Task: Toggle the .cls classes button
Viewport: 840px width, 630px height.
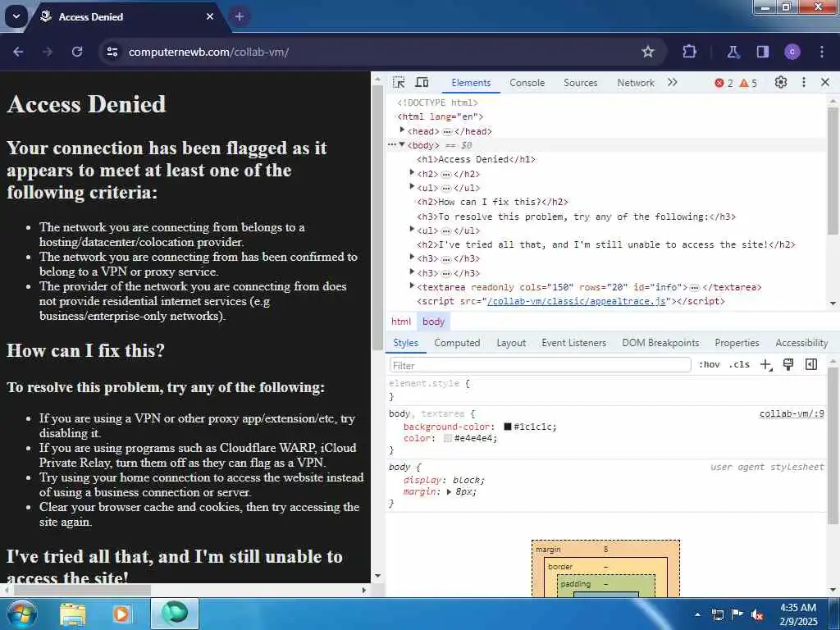Action: click(x=739, y=365)
